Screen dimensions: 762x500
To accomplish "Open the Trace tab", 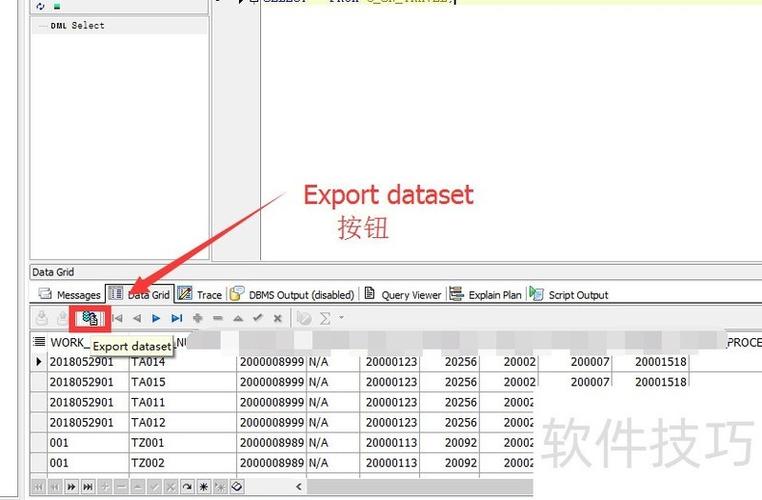I will 200,294.
